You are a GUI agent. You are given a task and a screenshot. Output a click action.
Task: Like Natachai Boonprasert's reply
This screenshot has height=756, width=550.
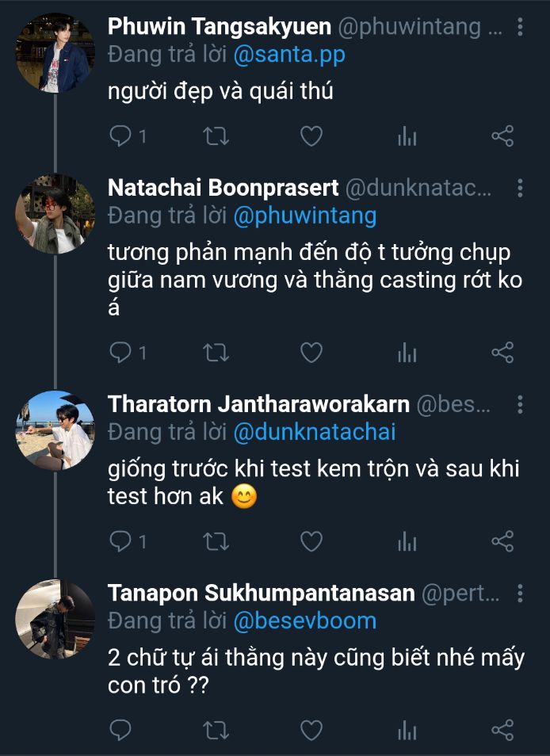[x=311, y=352]
